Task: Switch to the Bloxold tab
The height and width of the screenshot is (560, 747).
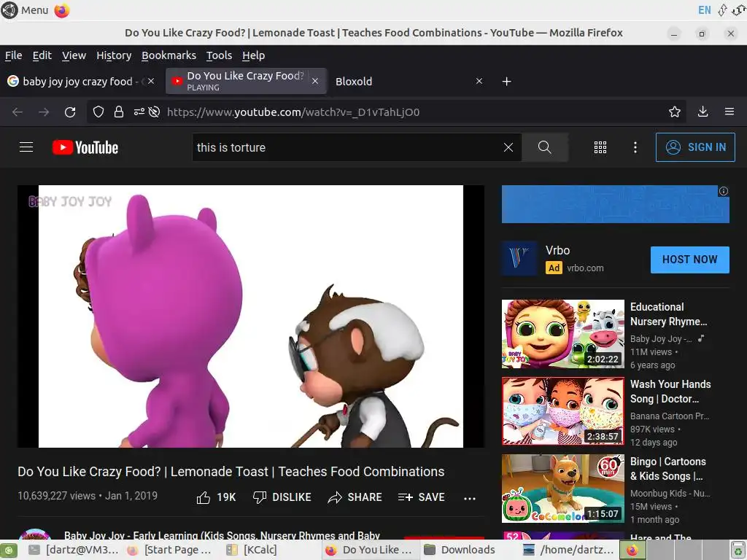Action: (x=403, y=82)
